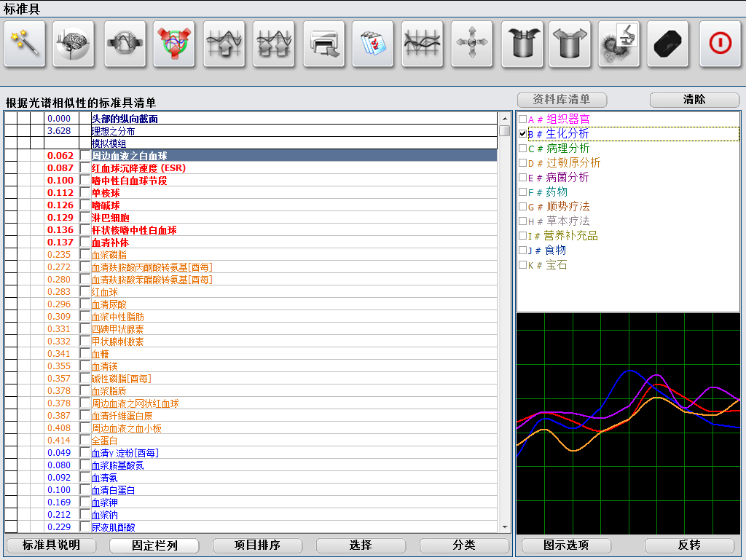Screen dimensions: 746x560
Task: Click the printer icon in toolbar
Action: (x=324, y=43)
